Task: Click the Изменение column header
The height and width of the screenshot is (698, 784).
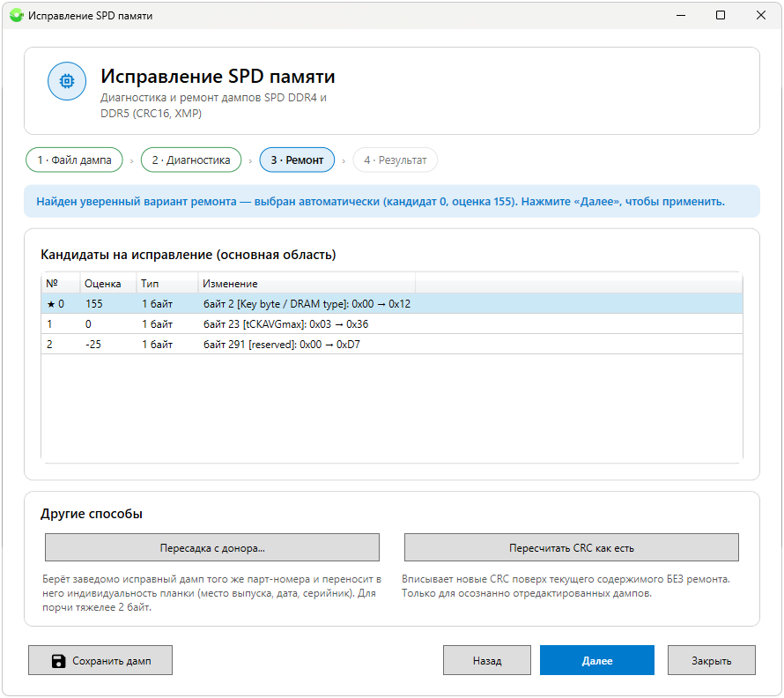Action: pos(307,284)
